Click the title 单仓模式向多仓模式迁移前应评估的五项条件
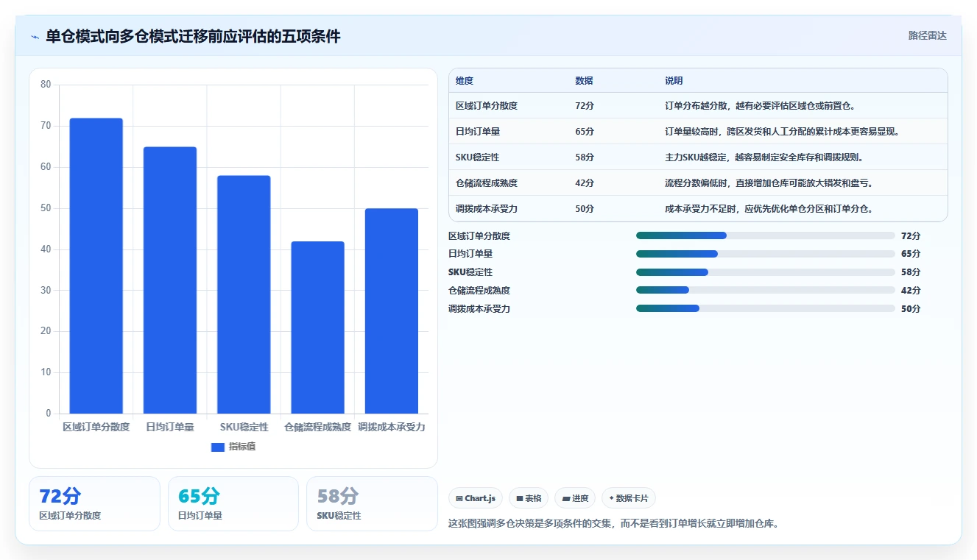This screenshot has width=977, height=560. point(193,37)
